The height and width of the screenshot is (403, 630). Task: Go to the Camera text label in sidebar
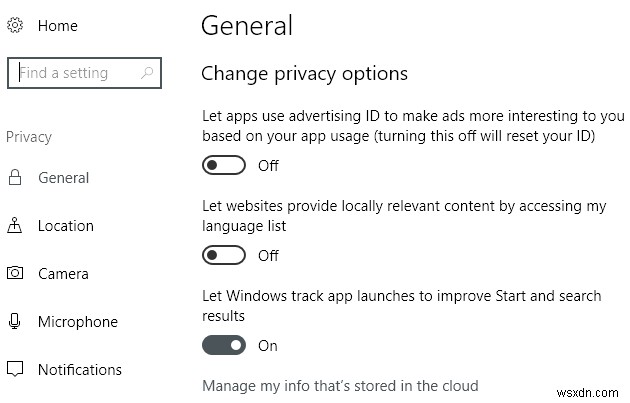63,274
